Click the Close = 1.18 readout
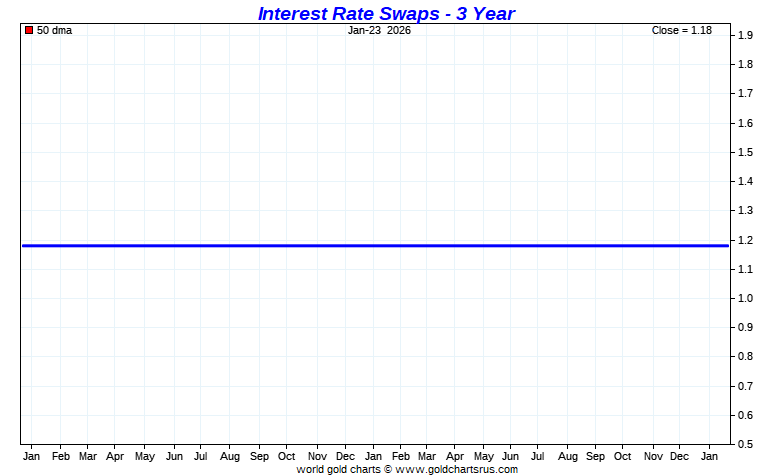Viewport: 772px width, 475px height. pos(681,31)
